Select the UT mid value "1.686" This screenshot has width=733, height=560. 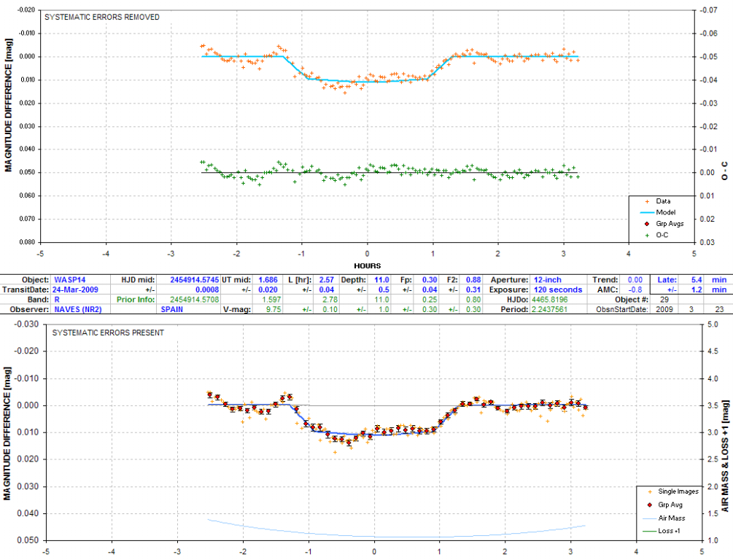(268, 279)
